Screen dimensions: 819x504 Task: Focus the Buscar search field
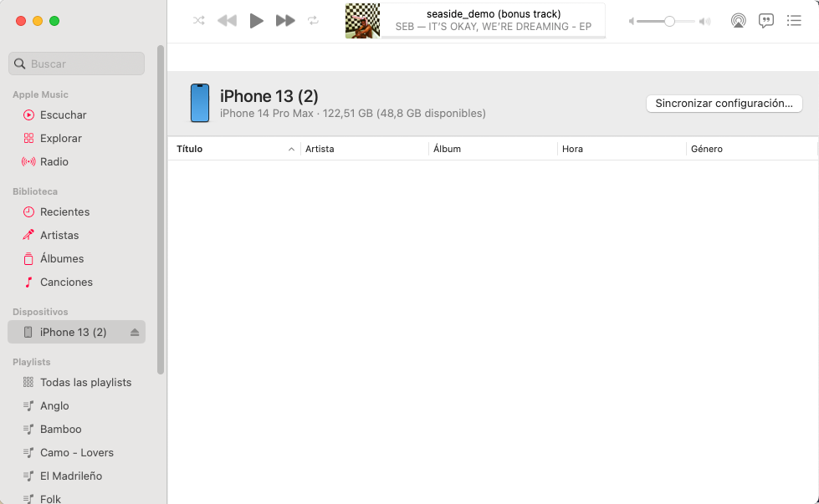[x=76, y=64]
